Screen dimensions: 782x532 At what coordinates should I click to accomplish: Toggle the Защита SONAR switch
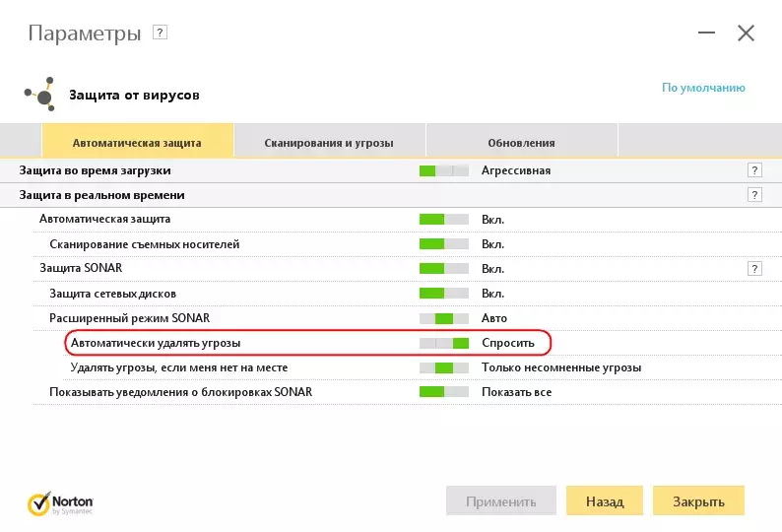click(x=444, y=269)
